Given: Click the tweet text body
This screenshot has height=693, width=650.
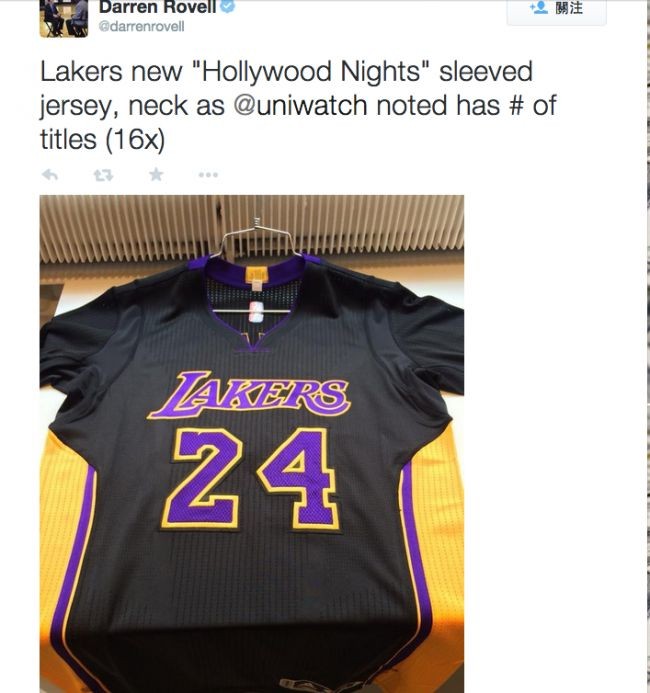Looking at the screenshot, I should pos(298,106).
